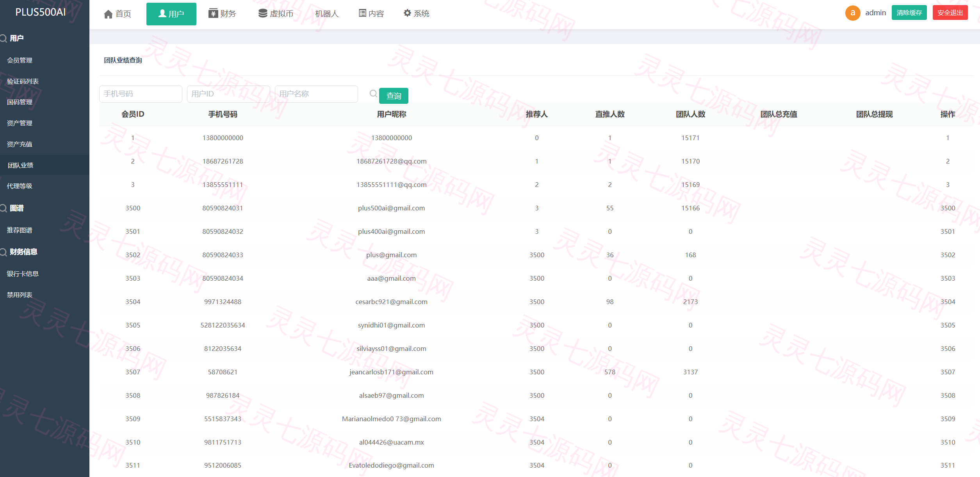
Task: Click the coin stack icon beside 虚拟币
Action: click(263, 13)
